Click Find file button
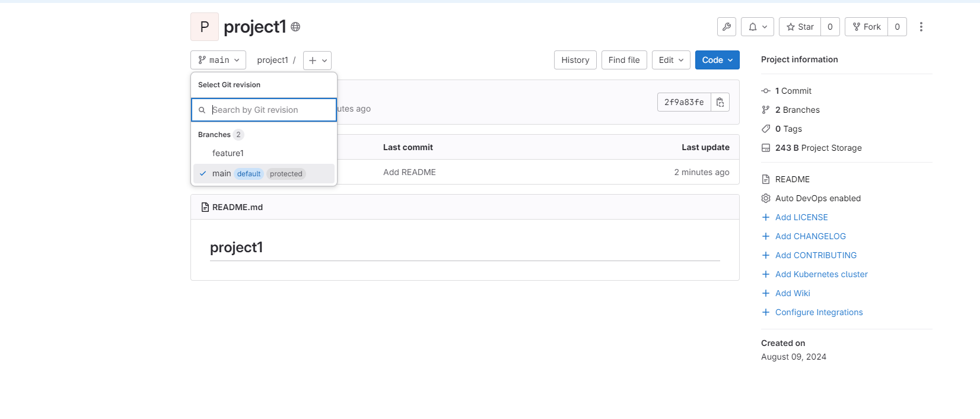Image resolution: width=980 pixels, height=419 pixels. 624,60
